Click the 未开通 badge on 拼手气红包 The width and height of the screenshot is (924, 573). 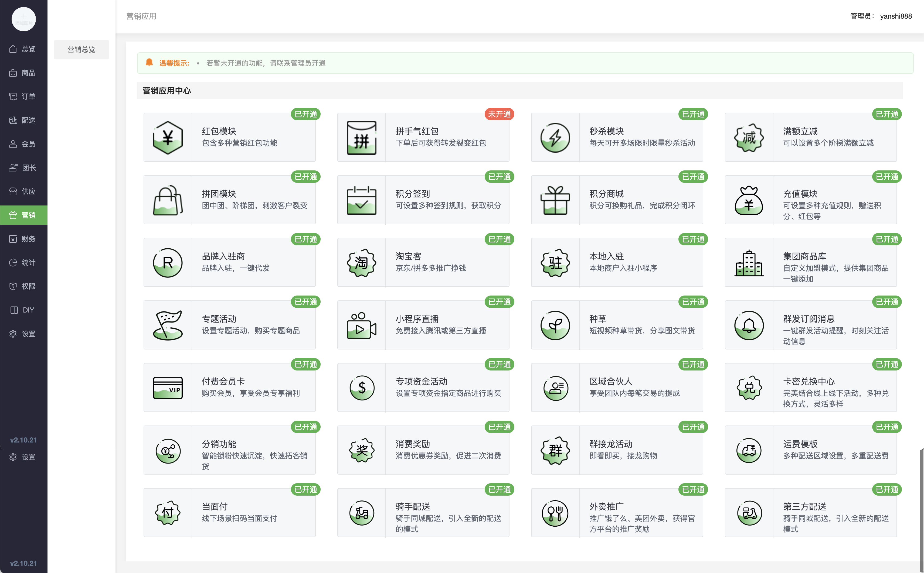(x=499, y=114)
